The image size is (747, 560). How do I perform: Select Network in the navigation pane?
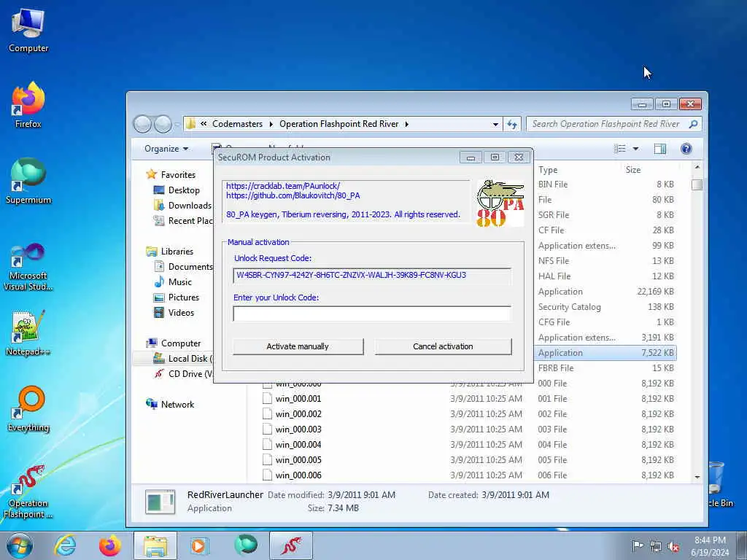[177, 404]
